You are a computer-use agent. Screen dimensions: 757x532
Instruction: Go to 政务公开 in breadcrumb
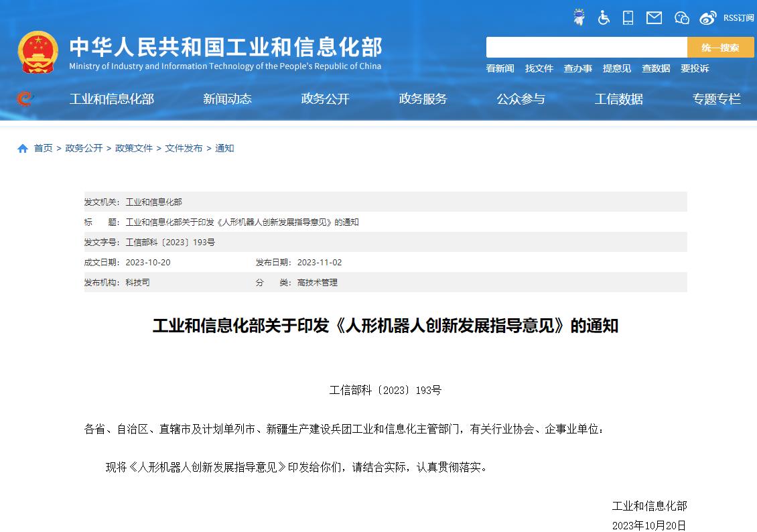click(x=84, y=148)
